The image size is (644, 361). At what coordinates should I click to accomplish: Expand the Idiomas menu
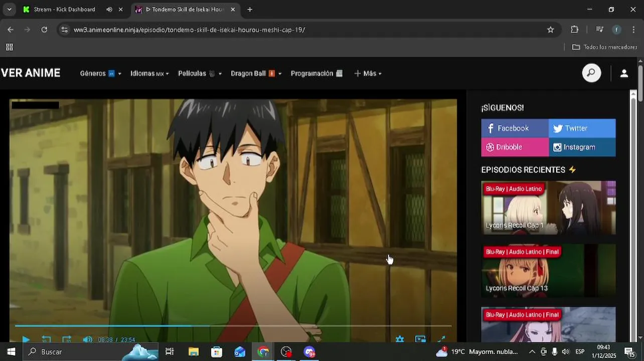149,74
